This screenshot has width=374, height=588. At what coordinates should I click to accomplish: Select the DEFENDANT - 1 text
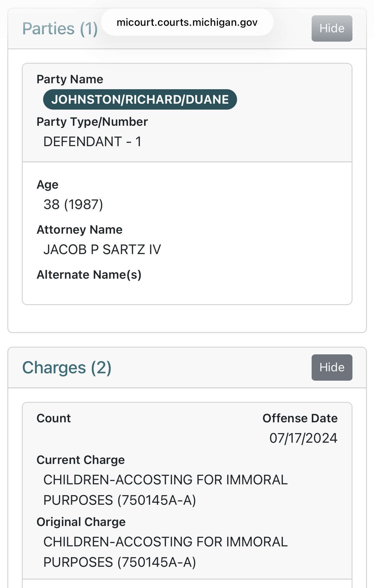pos(92,142)
